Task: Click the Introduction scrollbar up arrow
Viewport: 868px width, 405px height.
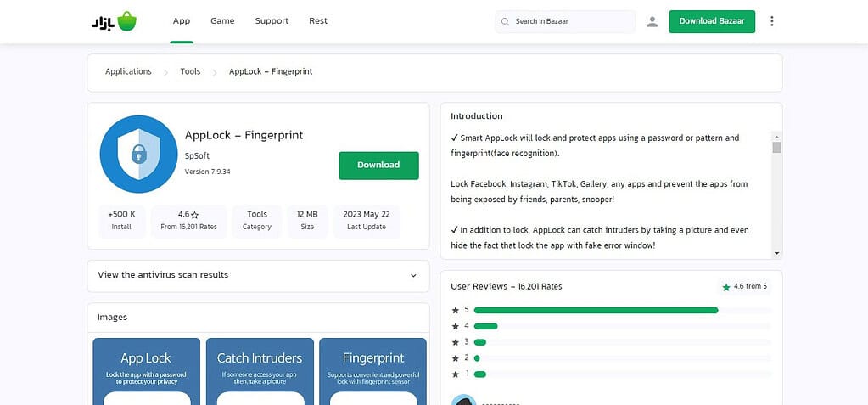Action: click(x=776, y=137)
